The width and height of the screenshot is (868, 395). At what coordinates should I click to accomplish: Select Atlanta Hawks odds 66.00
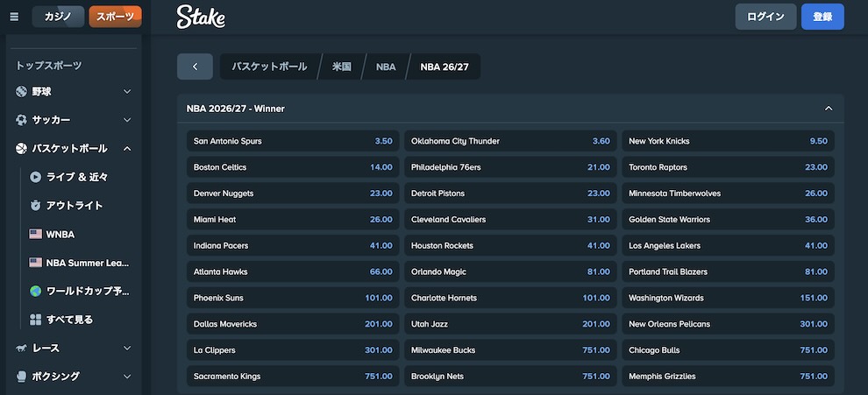[x=293, y=272]
